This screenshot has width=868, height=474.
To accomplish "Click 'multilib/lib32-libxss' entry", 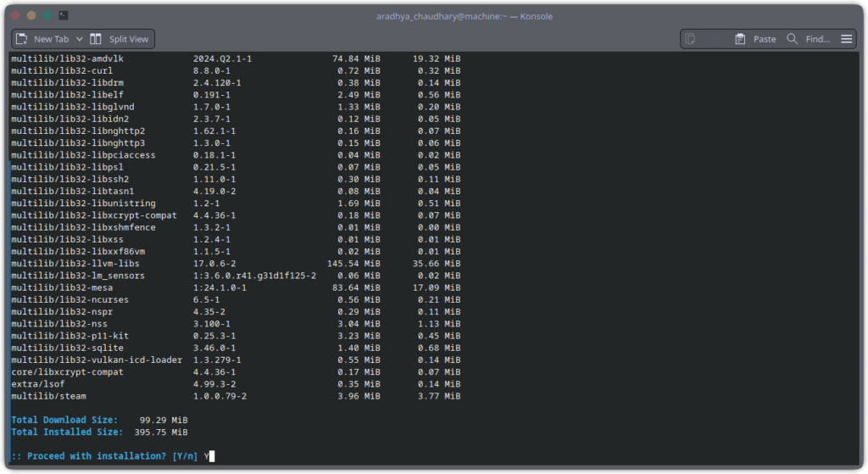I will (x=67, y=240).
